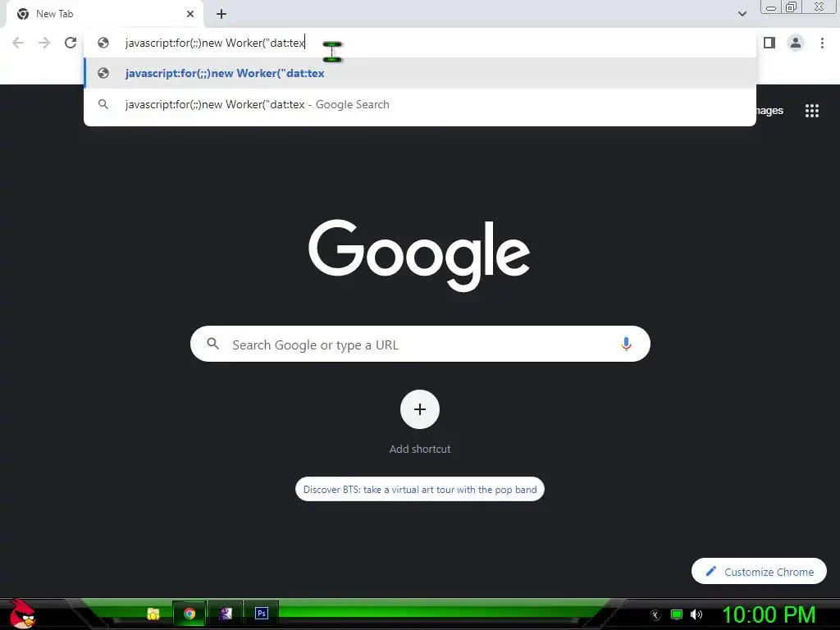Open the tab search dropdown arrow
Screen dimensions: 840x630
point(742,14)
